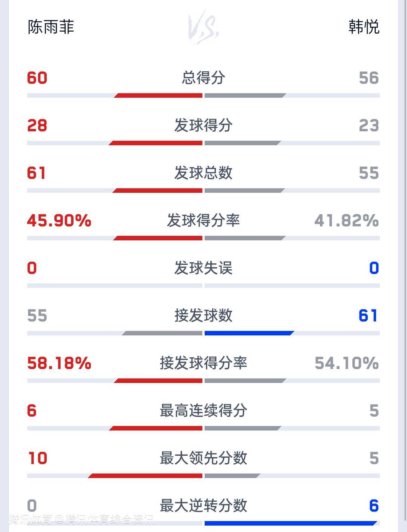This screenshot has height=532, width=407.
Task: Click the 58.18% receive win rate value
Action: (59, 363)
